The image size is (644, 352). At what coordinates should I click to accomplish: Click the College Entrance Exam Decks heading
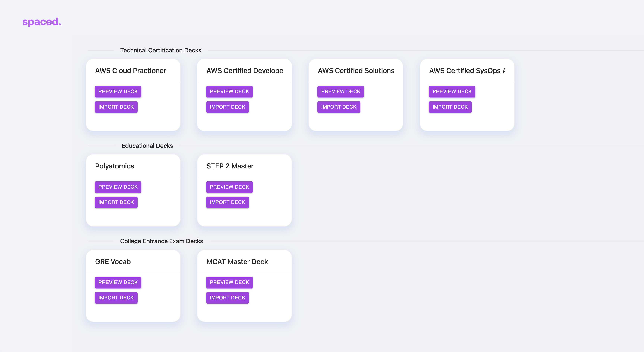click(x=162, y=241)
